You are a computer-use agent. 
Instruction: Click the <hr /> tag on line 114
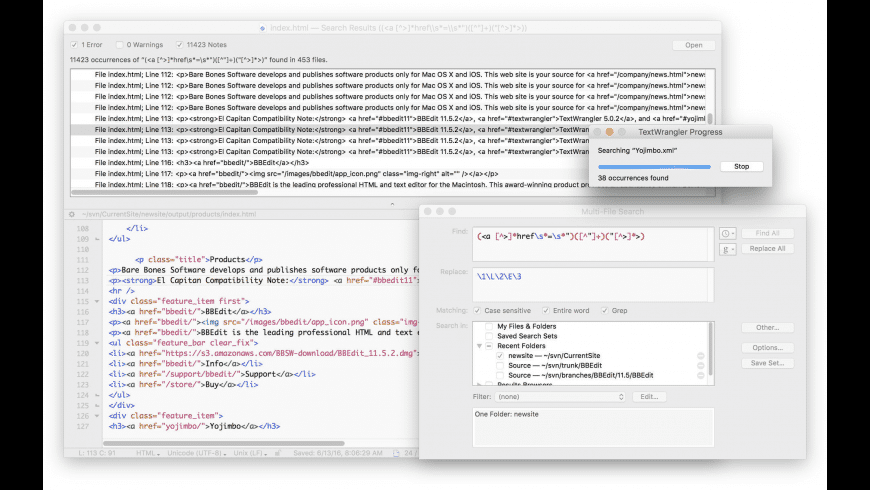[x=122, y=291]
